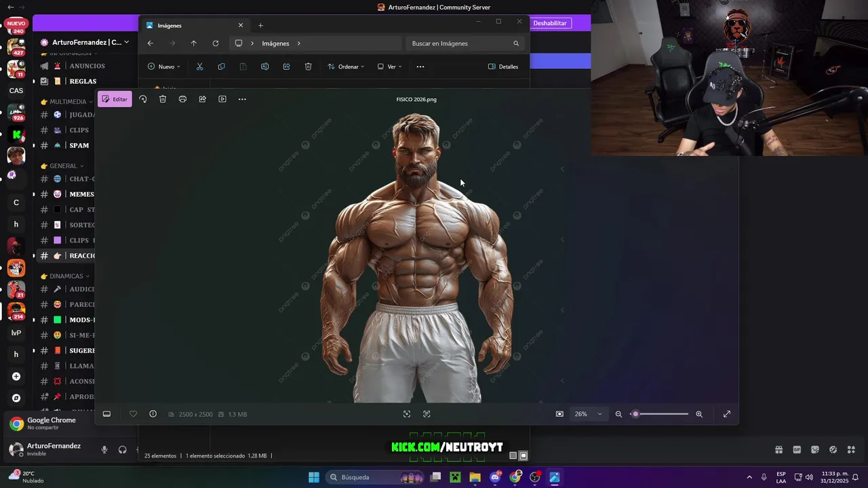Open Editar in the photo viewer

[x=115, y=99]
